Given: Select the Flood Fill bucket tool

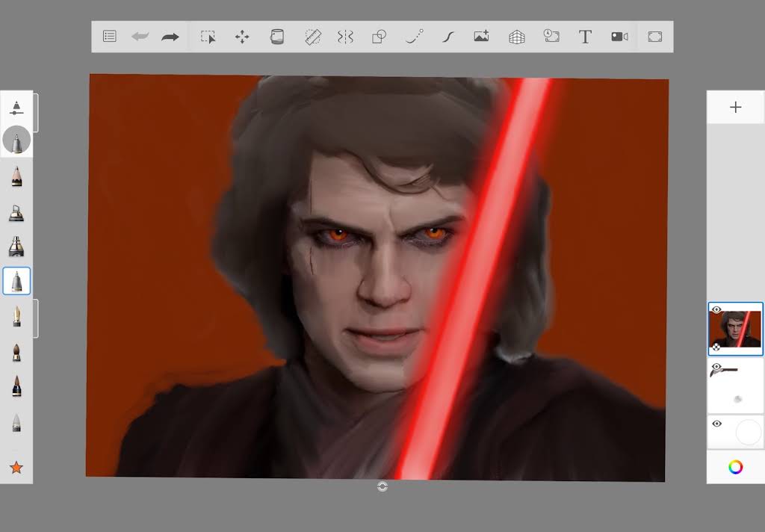Looking at the screenshot, I should (x=276, y=37).
